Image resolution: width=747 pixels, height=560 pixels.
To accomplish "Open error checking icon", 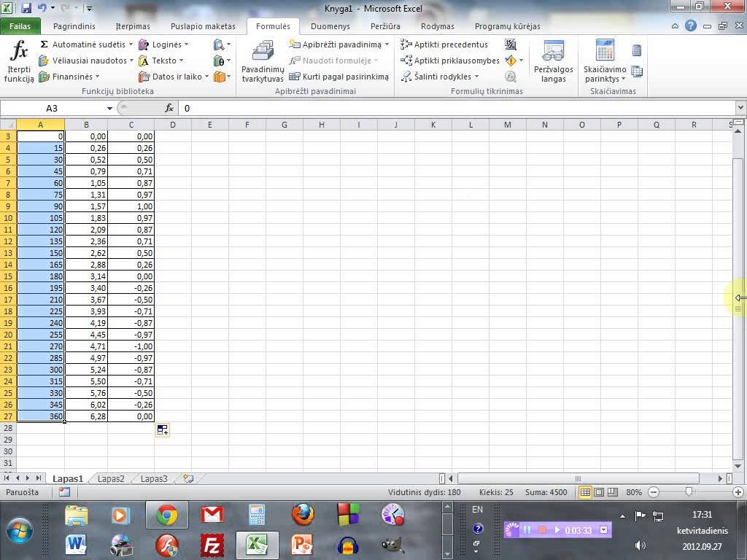I will click(510, 61).
